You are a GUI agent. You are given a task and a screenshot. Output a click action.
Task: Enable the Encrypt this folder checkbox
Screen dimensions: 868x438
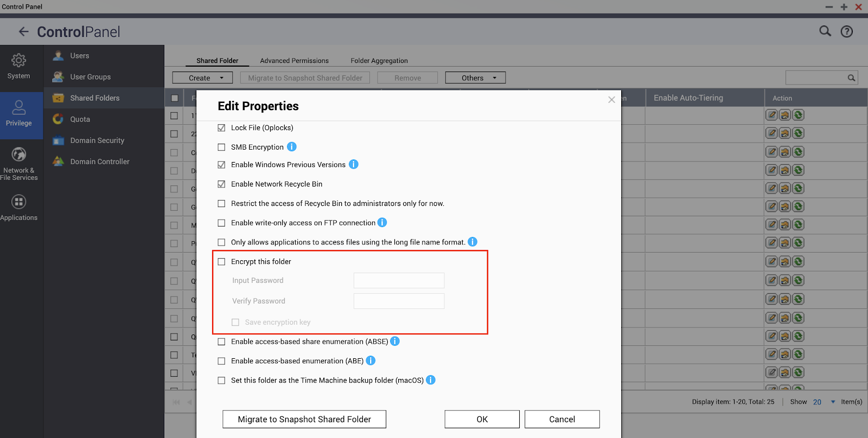[221, 262]
